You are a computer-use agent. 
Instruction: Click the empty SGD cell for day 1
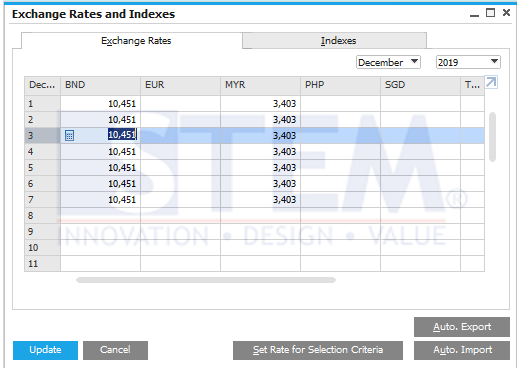420,104
